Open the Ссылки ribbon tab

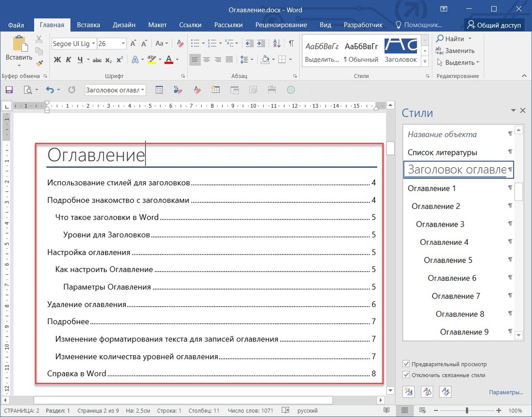pyautogui.click(x=190, y=25)
